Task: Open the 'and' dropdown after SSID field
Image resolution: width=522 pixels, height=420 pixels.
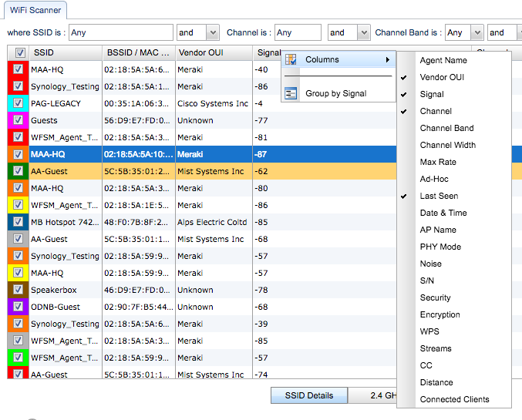Action: pyautogui.click(x=213, y=32)
